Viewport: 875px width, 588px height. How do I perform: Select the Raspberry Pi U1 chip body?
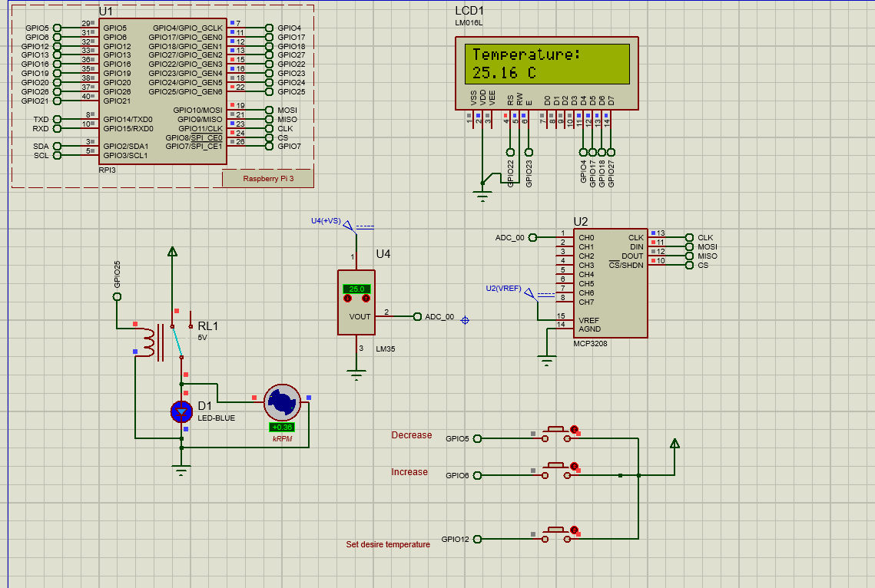coord(163,91)
